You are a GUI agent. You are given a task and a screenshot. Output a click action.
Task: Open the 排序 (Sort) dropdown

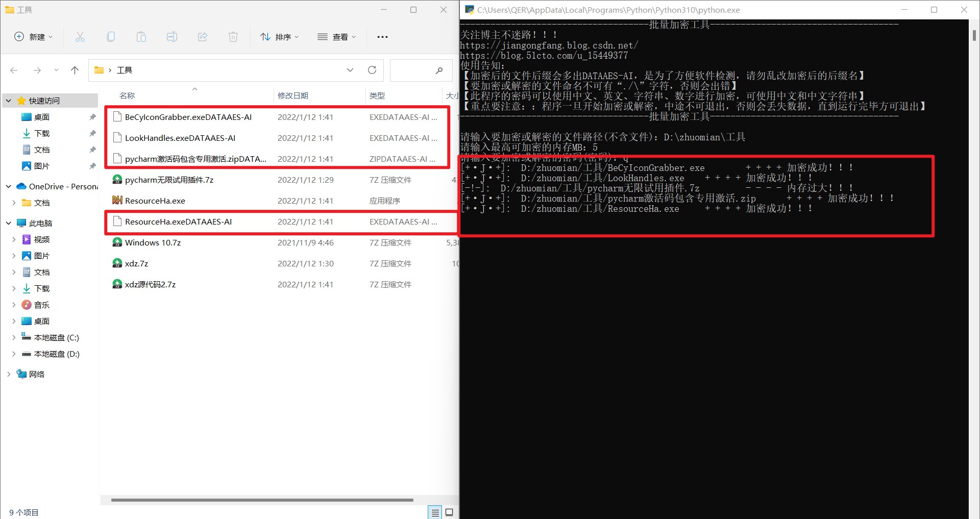[x=280, y=36]
